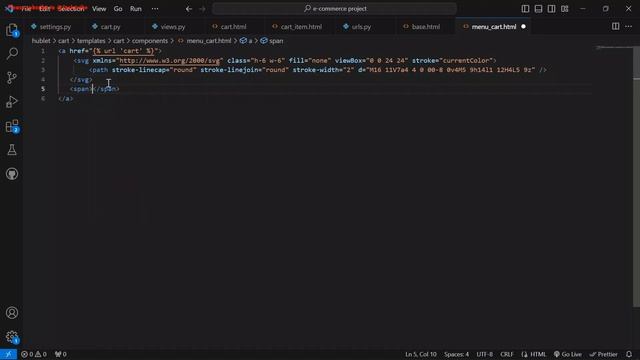The image size is (640, 360).
Task: Change indentation via Spaces: 4
Action: tap(456, 354)
